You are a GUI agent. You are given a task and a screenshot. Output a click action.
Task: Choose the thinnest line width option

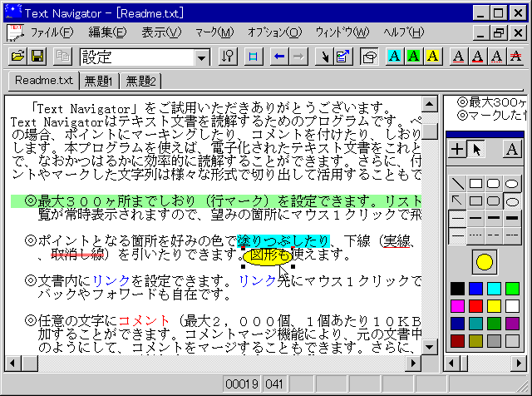pyautogui.click(x=457, y=218)
